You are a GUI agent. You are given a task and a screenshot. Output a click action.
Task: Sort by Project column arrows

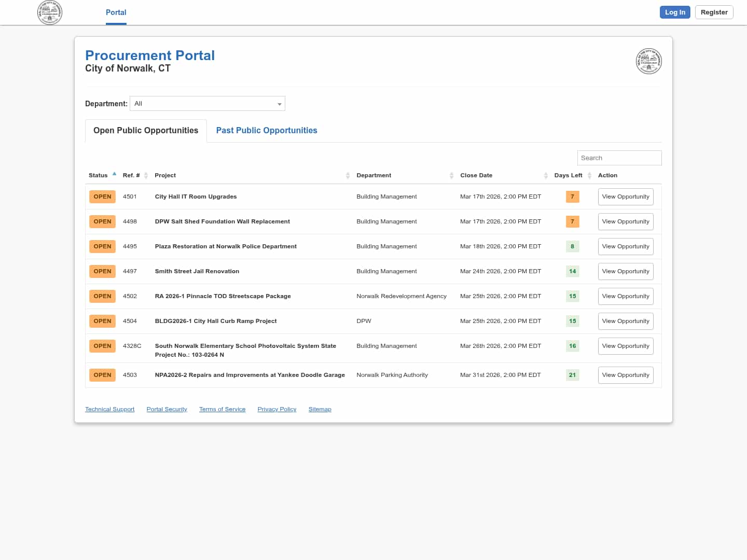[348, 176]
